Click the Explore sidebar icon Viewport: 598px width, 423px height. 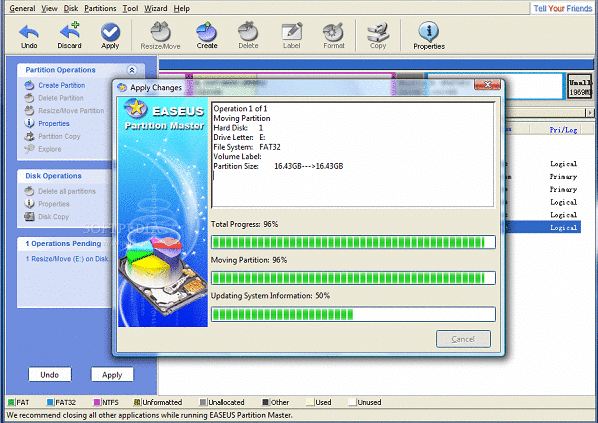pos(29,148)
